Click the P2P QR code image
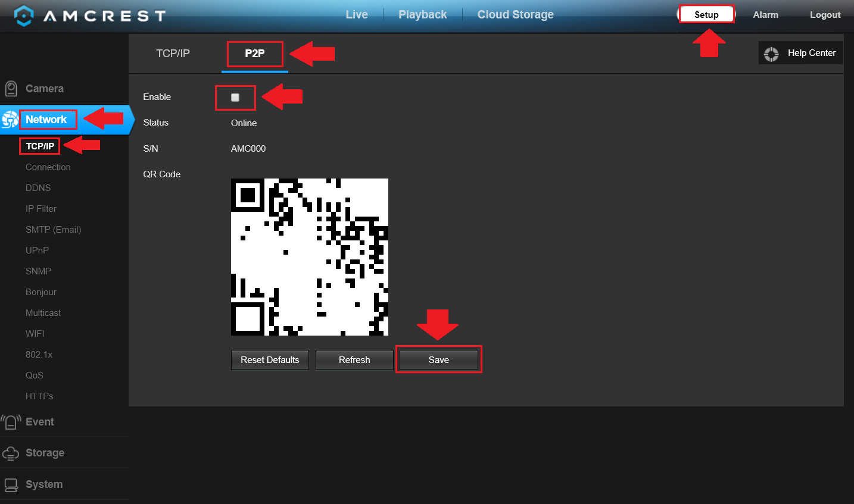854x504 pixels. (x=310, y=257)
